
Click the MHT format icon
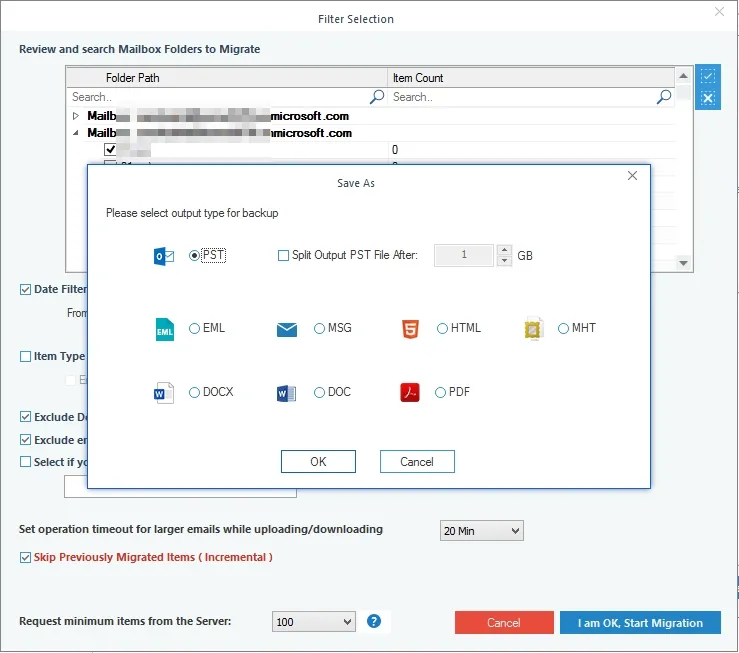[534, 328]
